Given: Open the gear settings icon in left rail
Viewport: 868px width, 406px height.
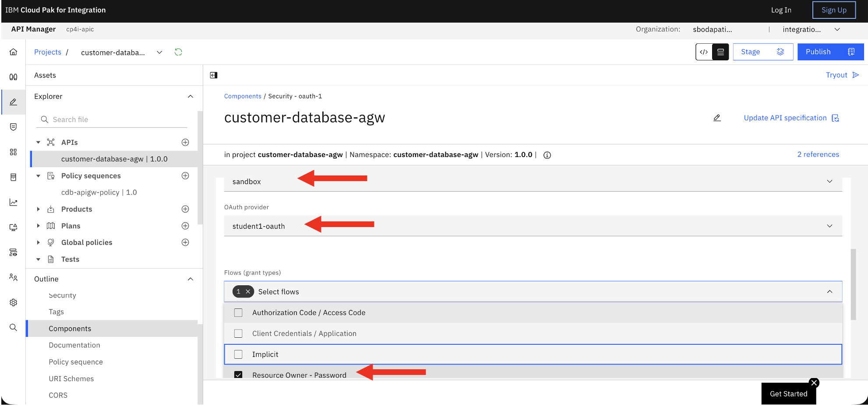Looking at the screenshot, I should tap(14, 302).
